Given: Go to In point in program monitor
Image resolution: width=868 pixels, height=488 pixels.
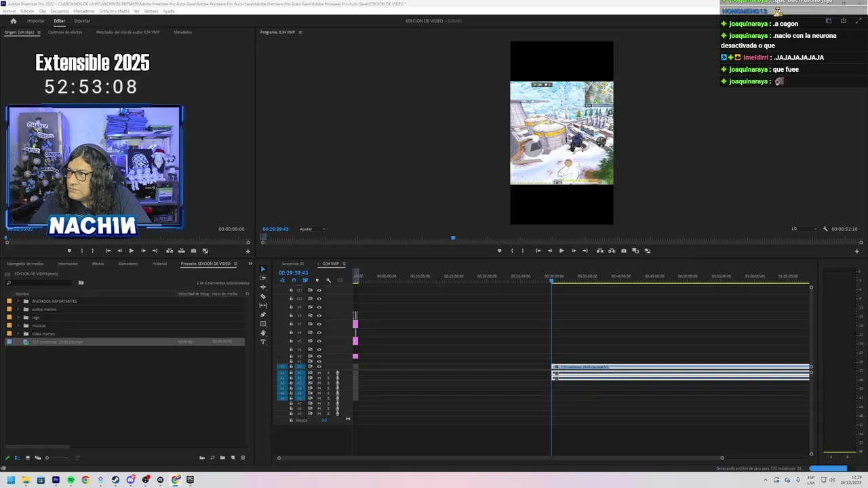Looking at the screenshot, I should [x=538, y=251].
